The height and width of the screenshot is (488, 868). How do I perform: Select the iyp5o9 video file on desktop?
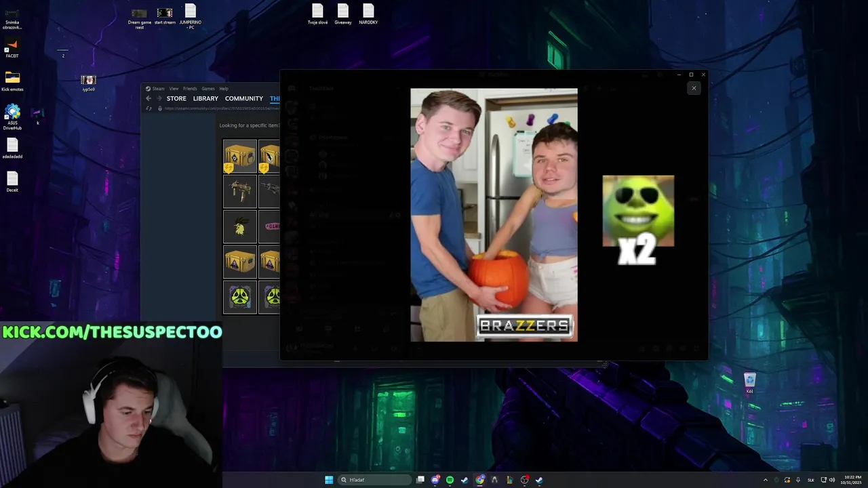point(88,83)
